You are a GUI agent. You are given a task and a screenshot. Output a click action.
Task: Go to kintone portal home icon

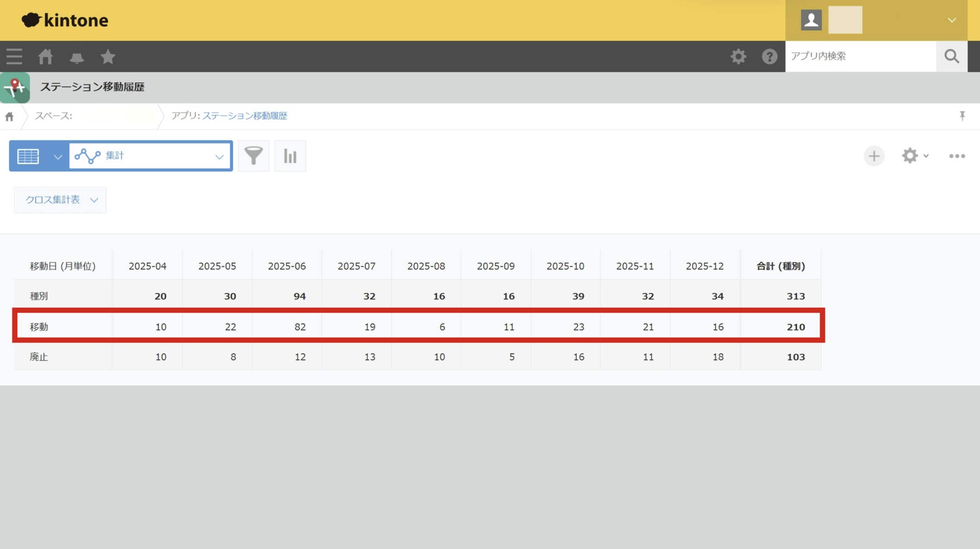45,56
